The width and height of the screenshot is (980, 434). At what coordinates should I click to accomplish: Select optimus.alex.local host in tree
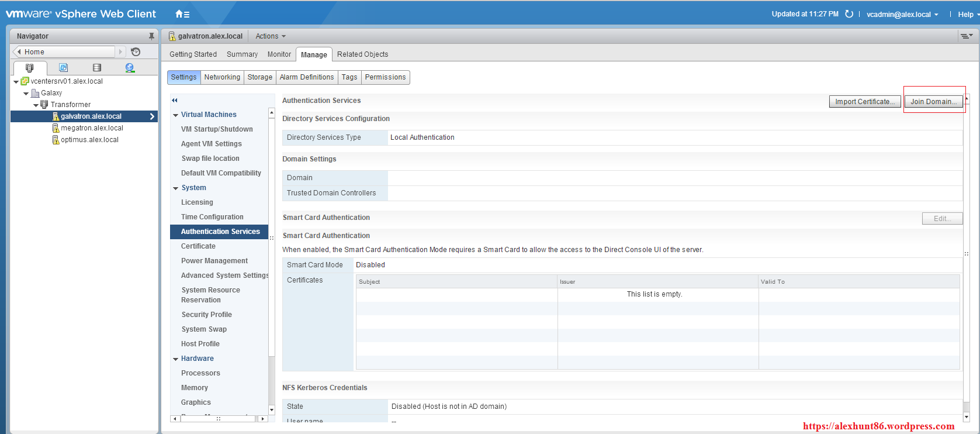pos(89,140)
